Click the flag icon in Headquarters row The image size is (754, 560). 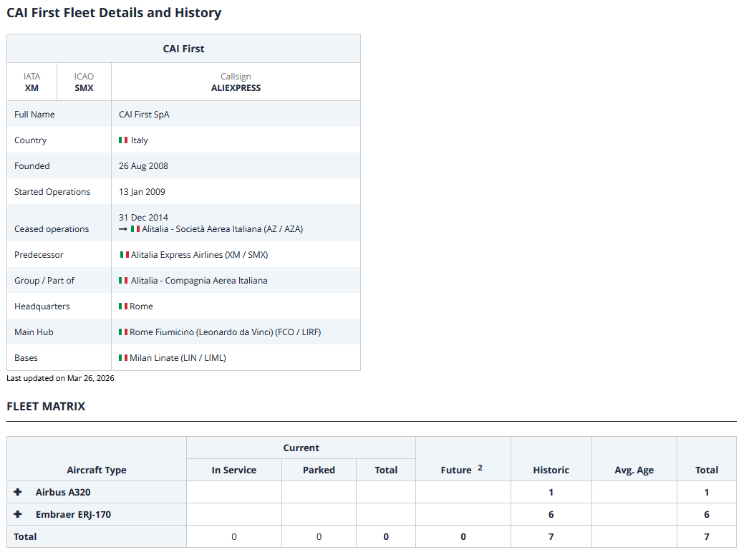[x=123, y=306]
